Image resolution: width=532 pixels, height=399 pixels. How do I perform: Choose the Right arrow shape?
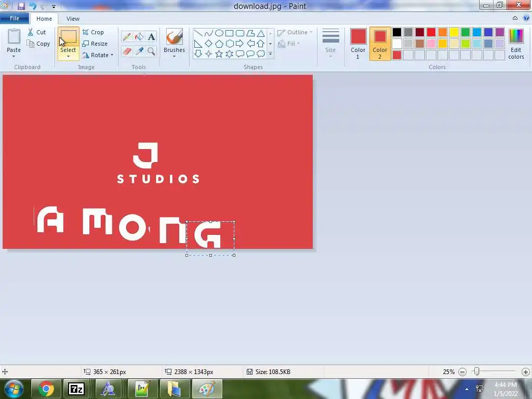pos(240,44)
